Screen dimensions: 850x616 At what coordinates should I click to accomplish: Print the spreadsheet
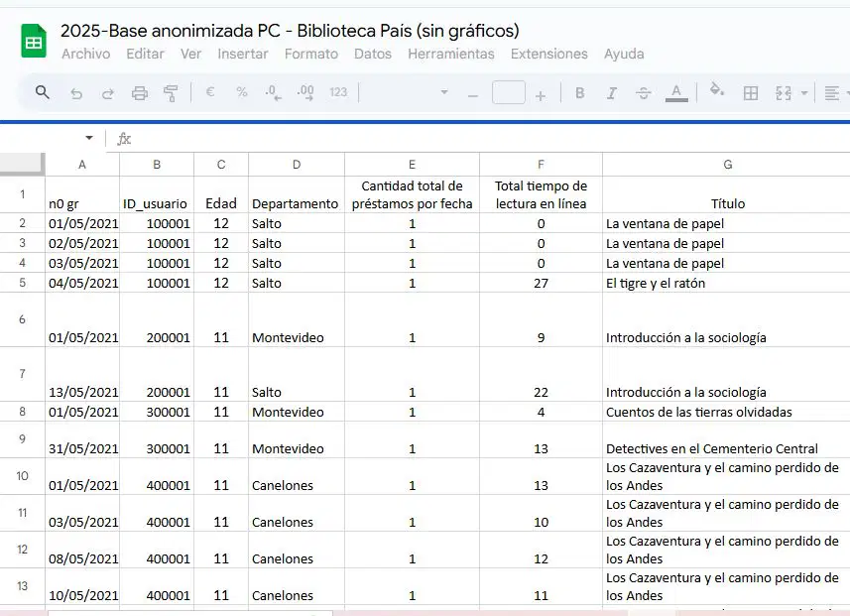[139, 93]
